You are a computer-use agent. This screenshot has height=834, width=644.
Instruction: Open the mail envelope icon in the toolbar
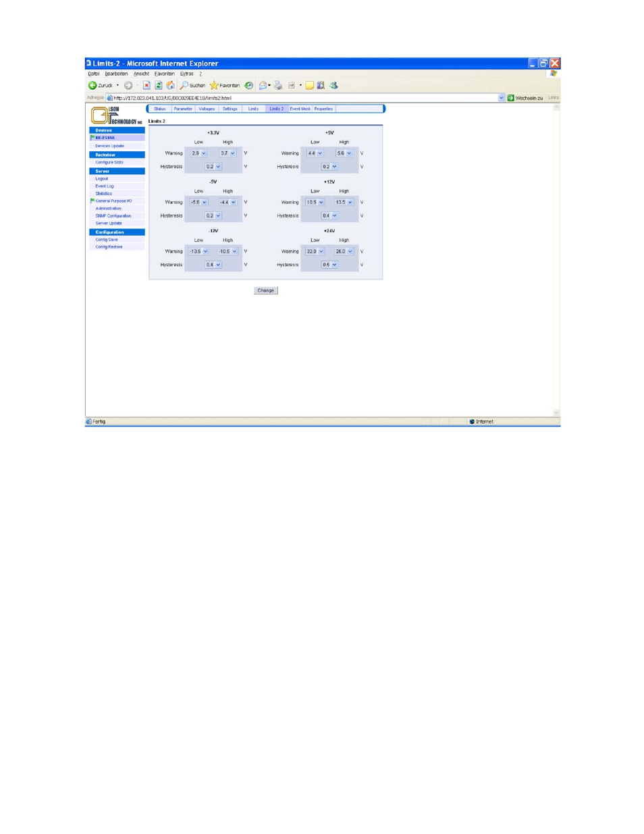point(263,86)
